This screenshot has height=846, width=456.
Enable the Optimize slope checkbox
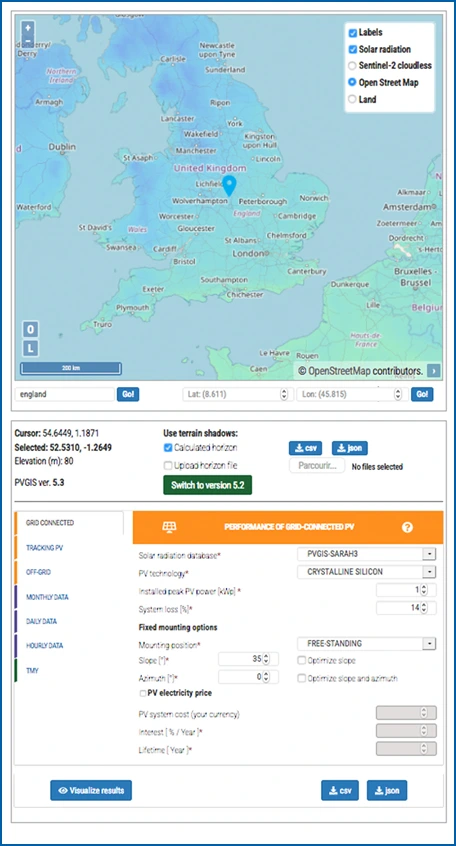pos(302,660)
